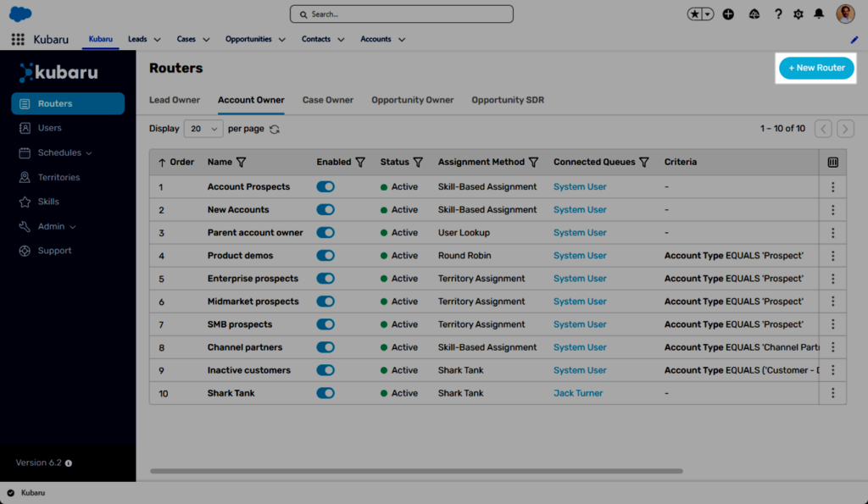
Task: Open the column chooser icon in table header
Action: [833, 163]
